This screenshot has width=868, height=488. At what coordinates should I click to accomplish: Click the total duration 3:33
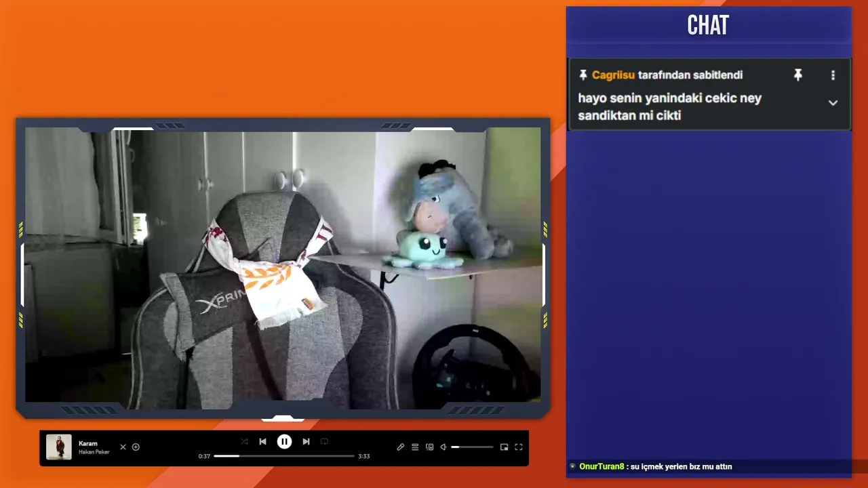point(364,456)
